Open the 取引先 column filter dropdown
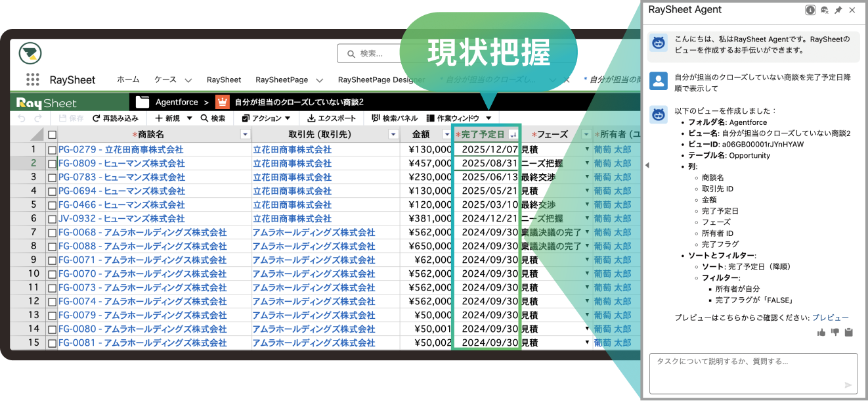The width and height of the screenshot is (868, 401). [393, 134]
